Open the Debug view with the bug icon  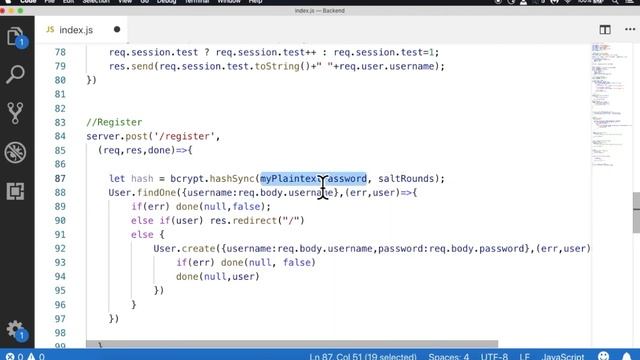(16, 152)
